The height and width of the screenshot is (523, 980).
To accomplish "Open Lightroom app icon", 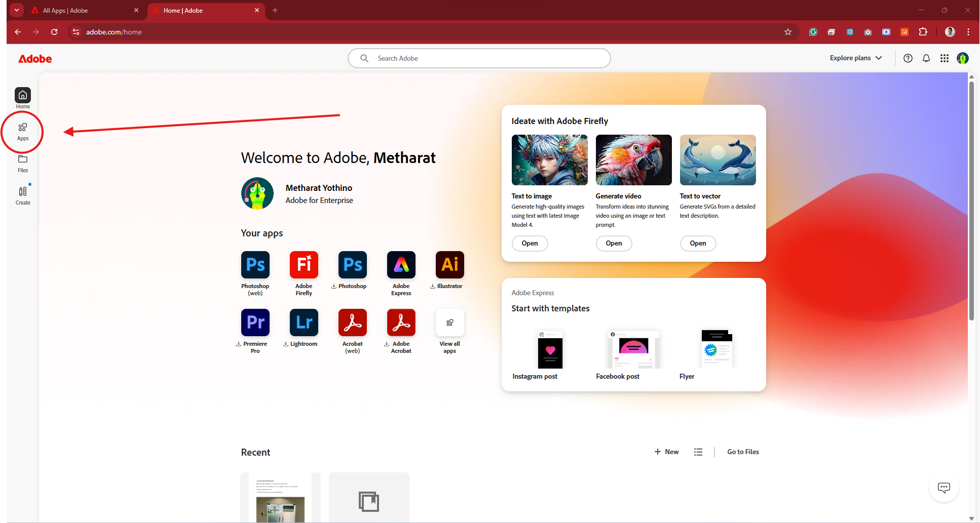I will point(304,323).
